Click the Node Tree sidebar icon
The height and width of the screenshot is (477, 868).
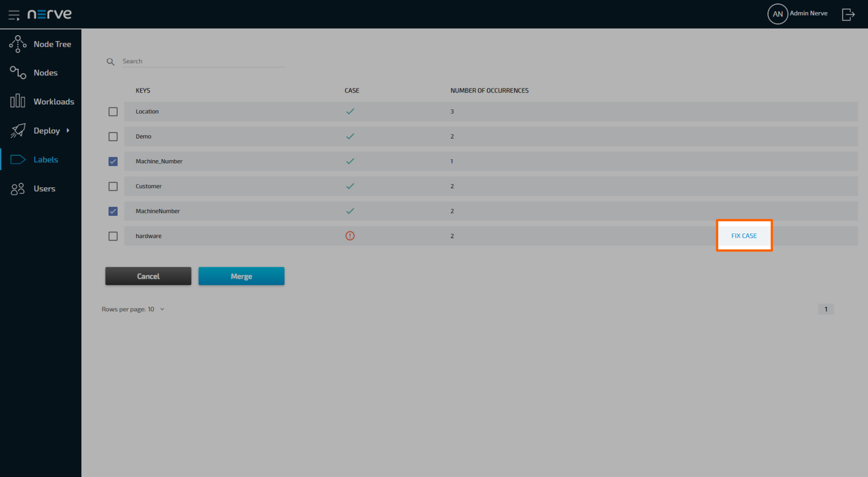pos(18,44)
